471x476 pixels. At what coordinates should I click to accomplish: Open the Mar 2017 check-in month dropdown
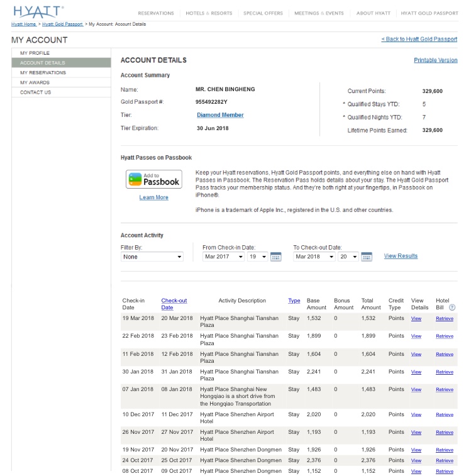[x=223, y=257]
